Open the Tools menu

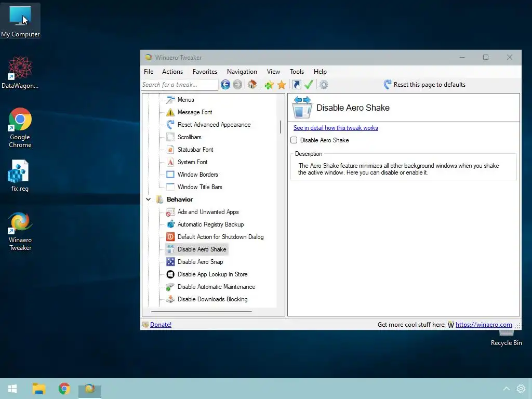(297, 72)
